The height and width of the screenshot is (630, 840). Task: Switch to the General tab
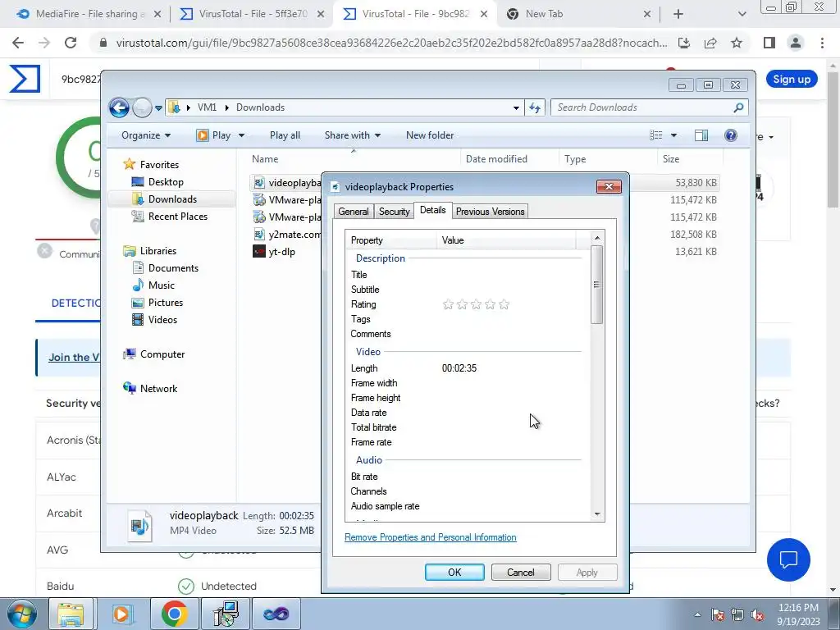(x=354, y=212)
